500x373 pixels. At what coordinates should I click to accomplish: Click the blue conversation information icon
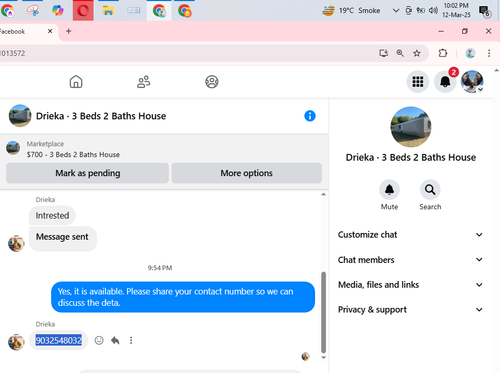coord(310,116)
